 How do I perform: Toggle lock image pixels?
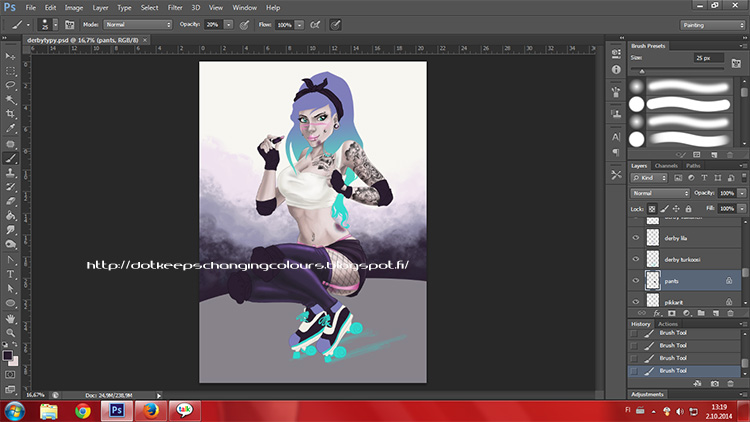[x=664, y=209]
